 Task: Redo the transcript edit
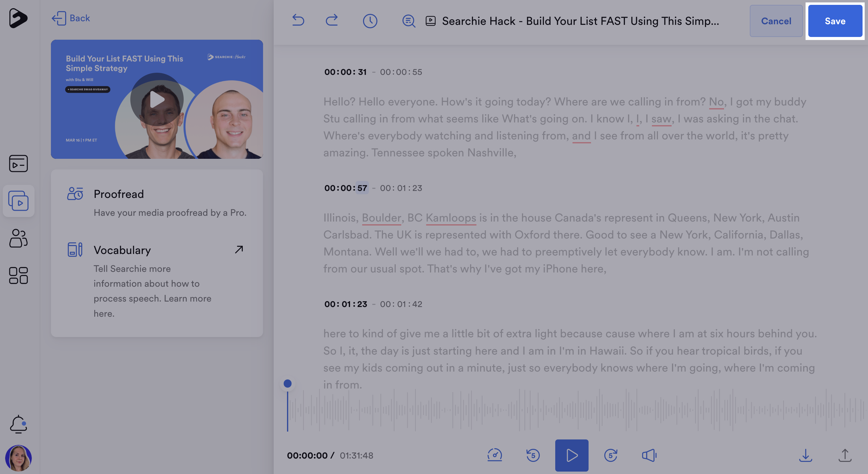click(x=332, y=21)
